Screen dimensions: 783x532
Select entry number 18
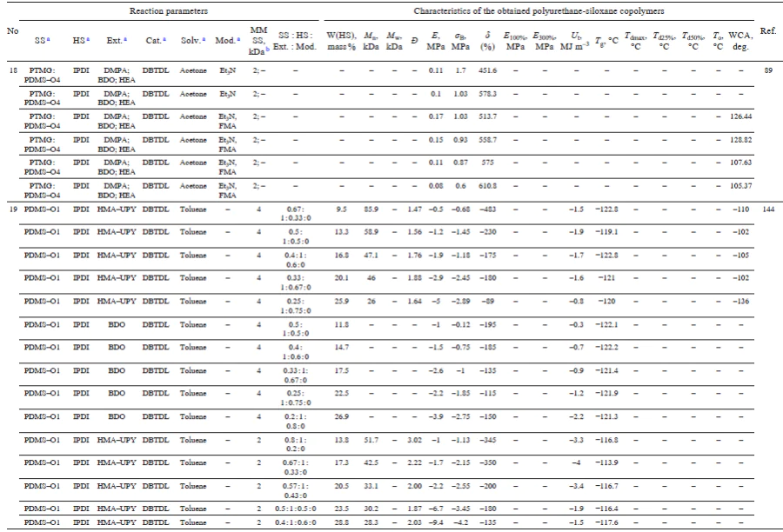pyautogui.click(x=13, y=70)
